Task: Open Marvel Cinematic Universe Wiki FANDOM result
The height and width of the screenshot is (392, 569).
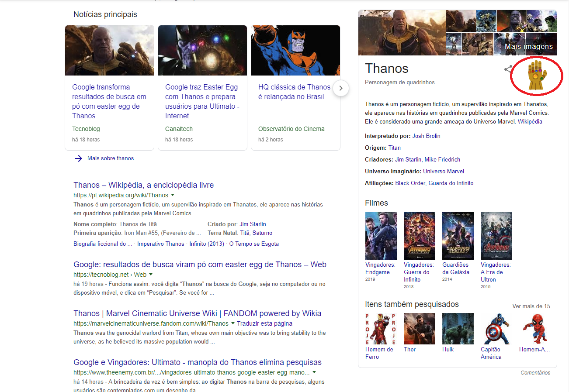Action: (197, 313)
